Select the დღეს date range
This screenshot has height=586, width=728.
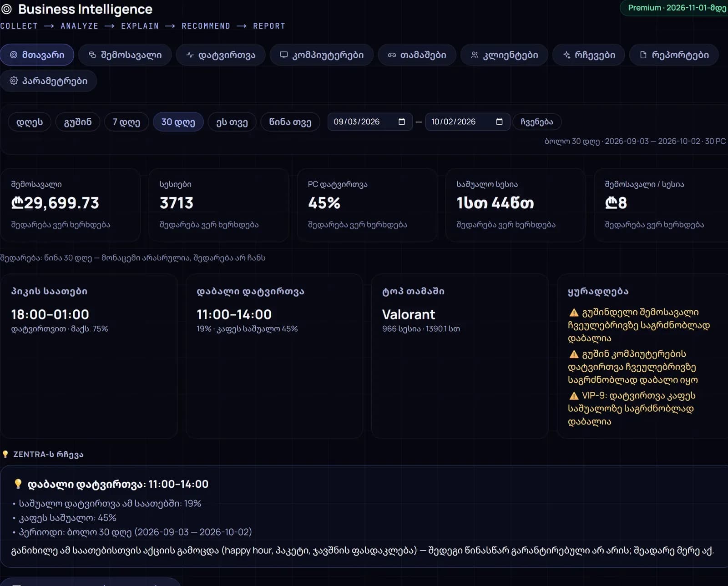coord(30,122)
